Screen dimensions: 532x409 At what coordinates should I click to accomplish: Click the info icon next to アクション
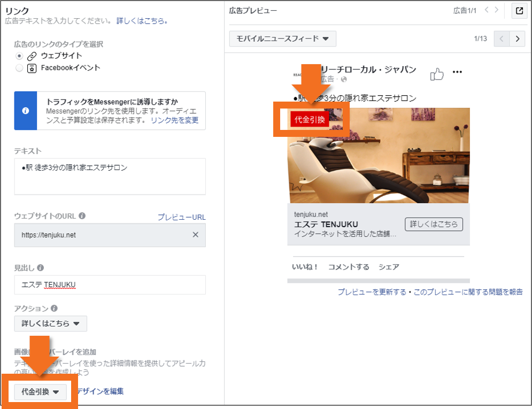[x=54, y=308]
